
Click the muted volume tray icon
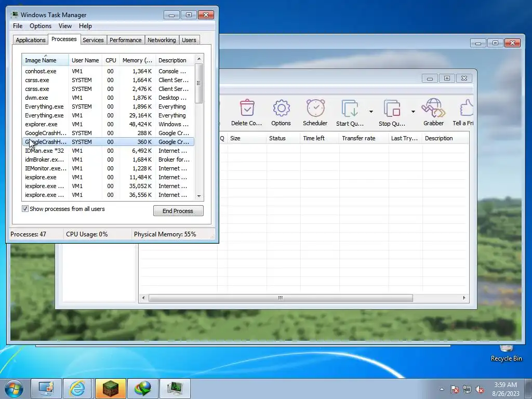click(480, 389)
